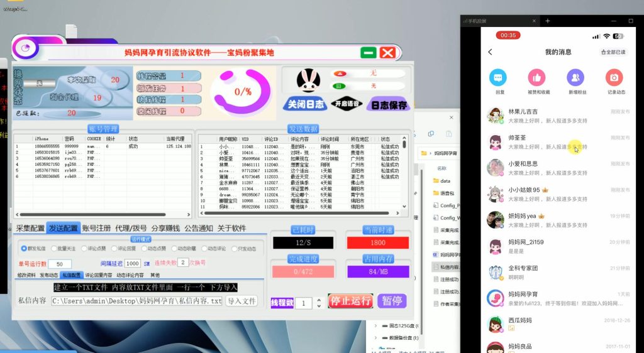Open the 新增粉丝 new fans icon
This screenshot has width=644, height=353.
[575, 77]
